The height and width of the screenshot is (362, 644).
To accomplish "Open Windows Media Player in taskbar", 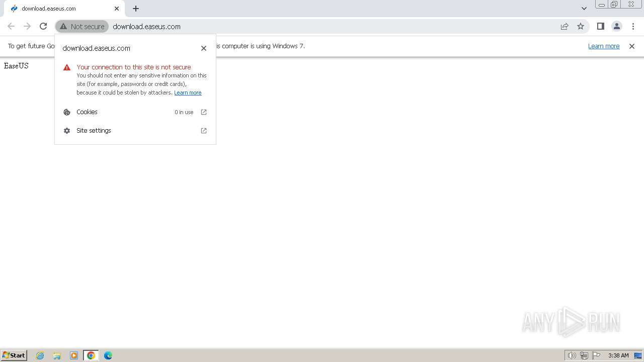I will (x=74, y=355).
